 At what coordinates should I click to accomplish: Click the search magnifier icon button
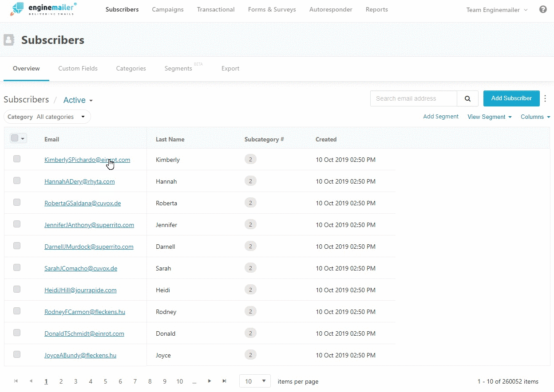[467, 98]
